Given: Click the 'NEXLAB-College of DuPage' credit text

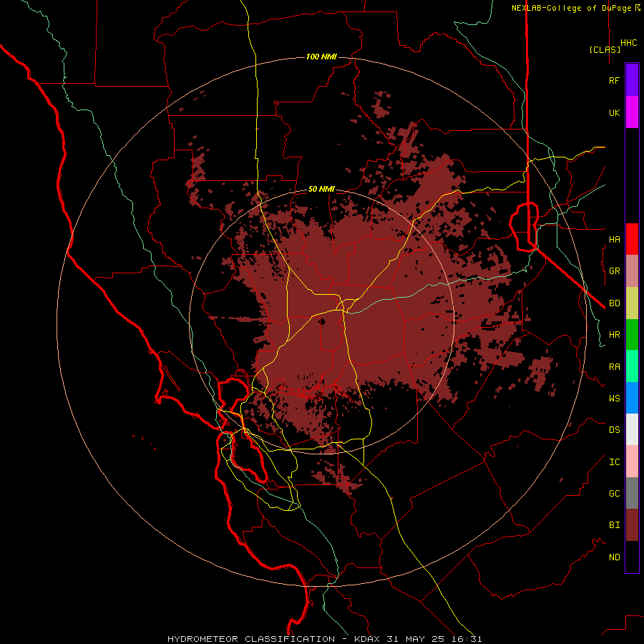Looking at the screenshot, I should point(572,8).
